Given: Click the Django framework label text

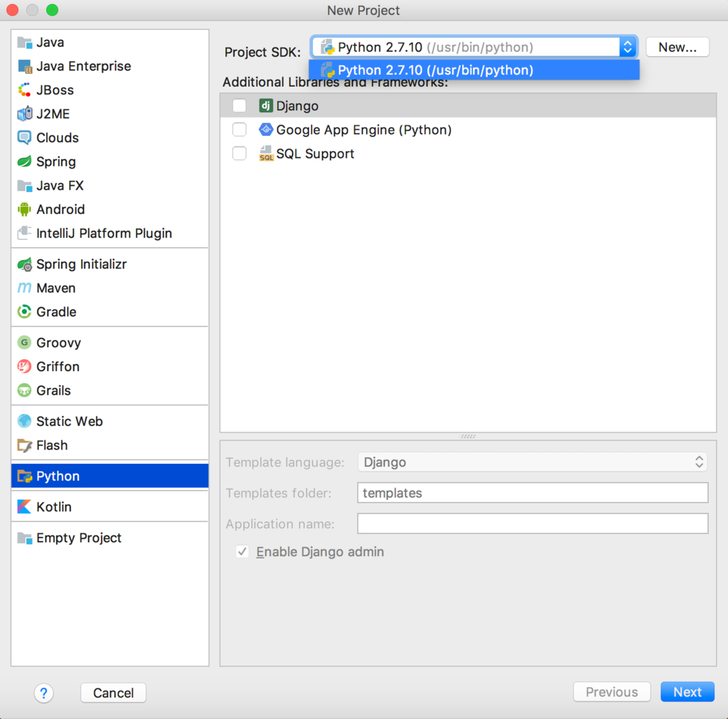Looking at the screenshot, I should point(297,106).
